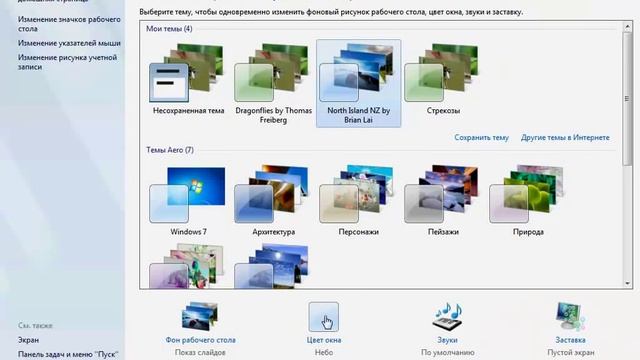Image resolution: width=640 pixels, height=360 pixels.
Task: Click the Пустой экран text
Action: coord(571,352)
